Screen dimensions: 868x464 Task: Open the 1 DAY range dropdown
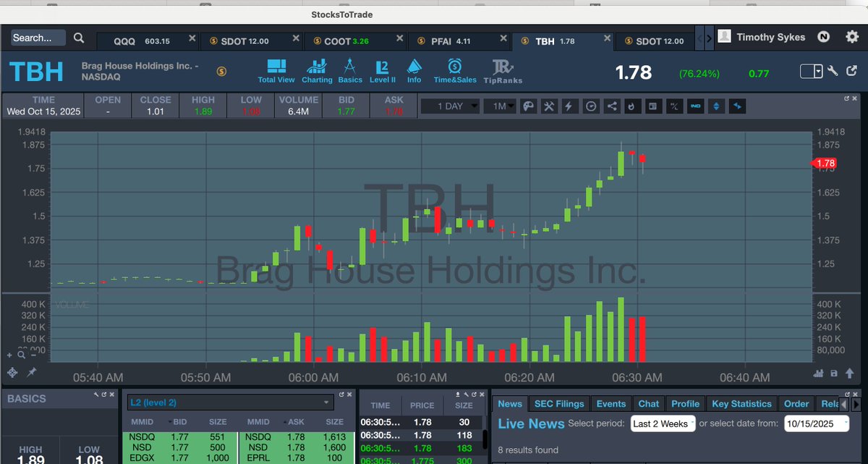[448, 106]
